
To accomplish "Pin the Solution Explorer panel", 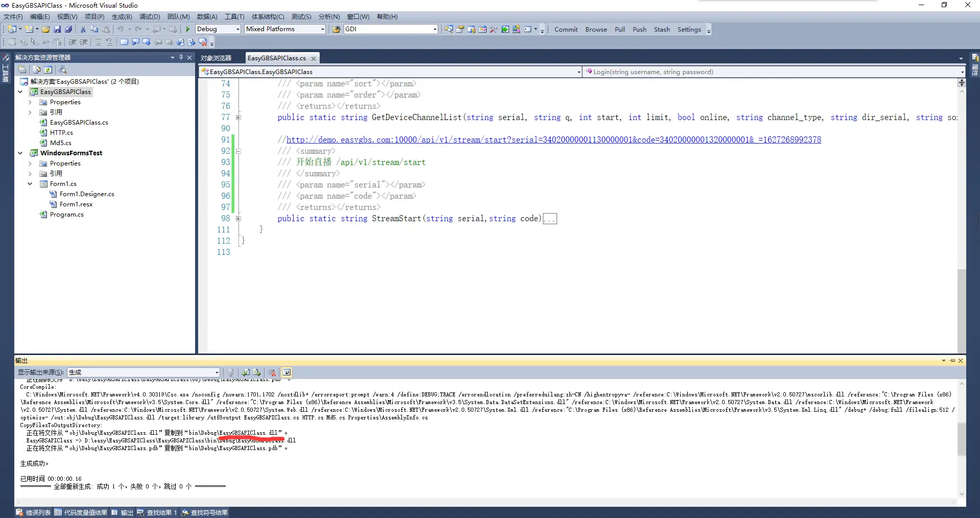I will tap(181, 57).
